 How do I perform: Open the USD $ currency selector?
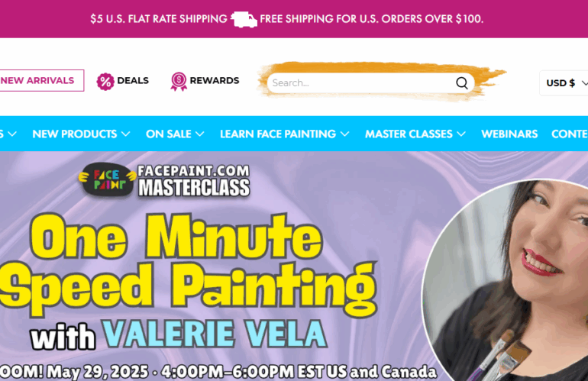point(566,83)
